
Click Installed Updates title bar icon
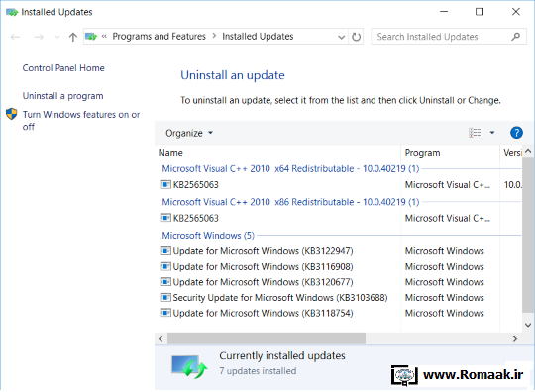pos(12,12)
